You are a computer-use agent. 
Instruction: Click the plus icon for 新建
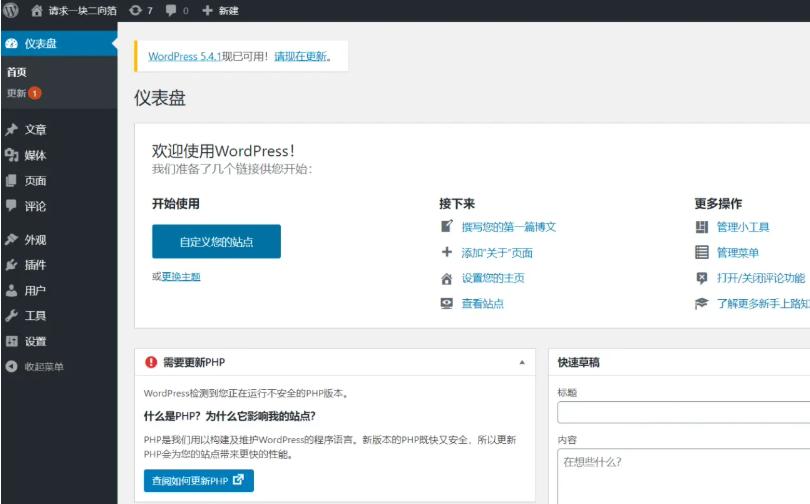207,10
